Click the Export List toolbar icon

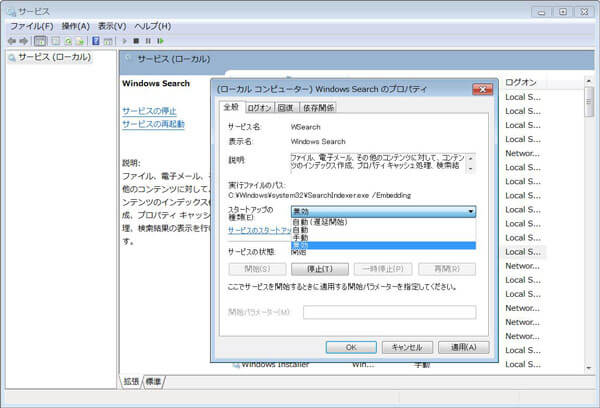[80, 41]
